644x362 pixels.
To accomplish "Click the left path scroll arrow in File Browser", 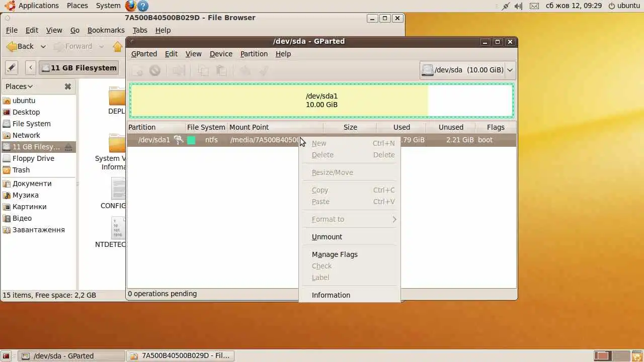I will pyautogui.click(x=31, y=67).
